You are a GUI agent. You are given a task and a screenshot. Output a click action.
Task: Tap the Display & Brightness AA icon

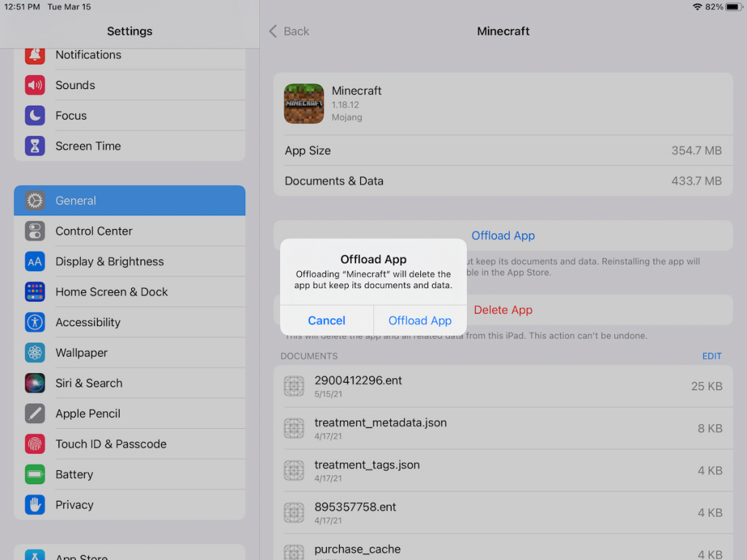[x=35, y=262]
